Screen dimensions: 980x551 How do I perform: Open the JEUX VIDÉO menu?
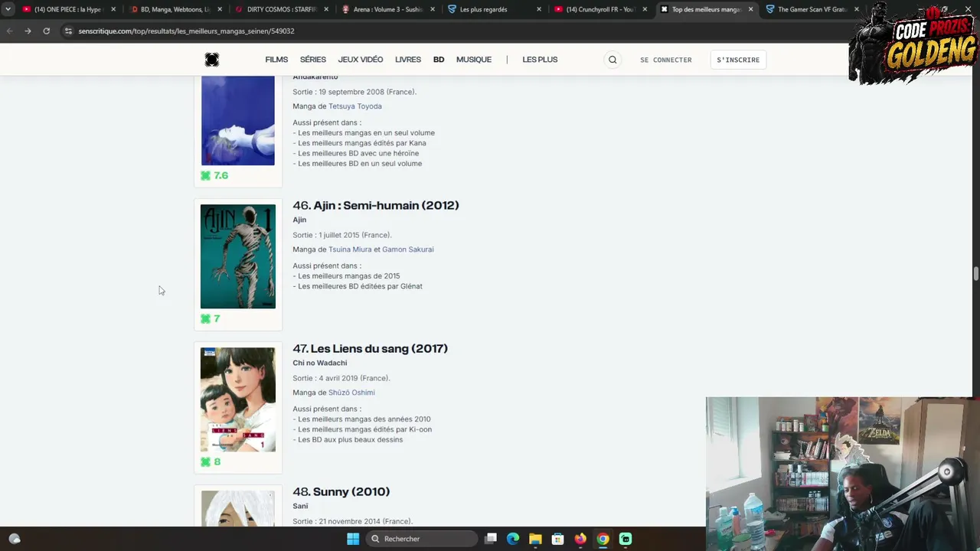tap(361, 60)
